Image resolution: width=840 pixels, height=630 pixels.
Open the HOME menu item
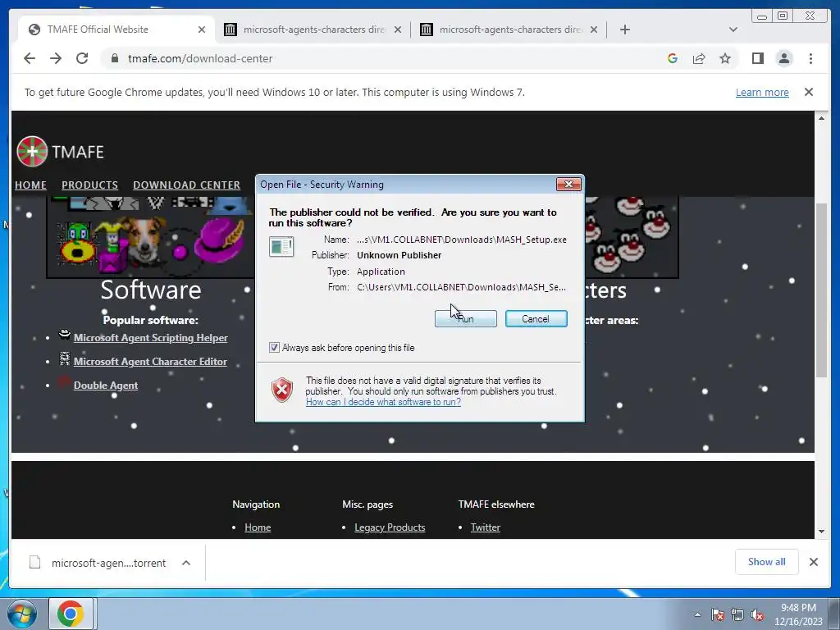30,185
